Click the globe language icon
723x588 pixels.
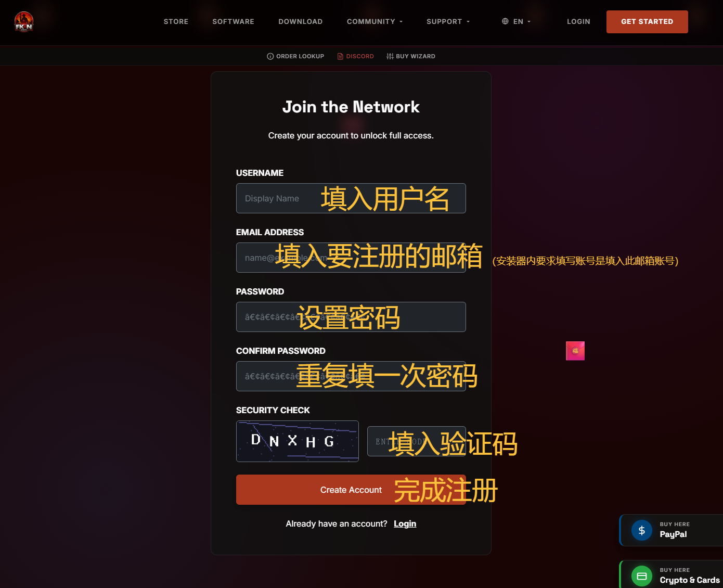(505, 21)
